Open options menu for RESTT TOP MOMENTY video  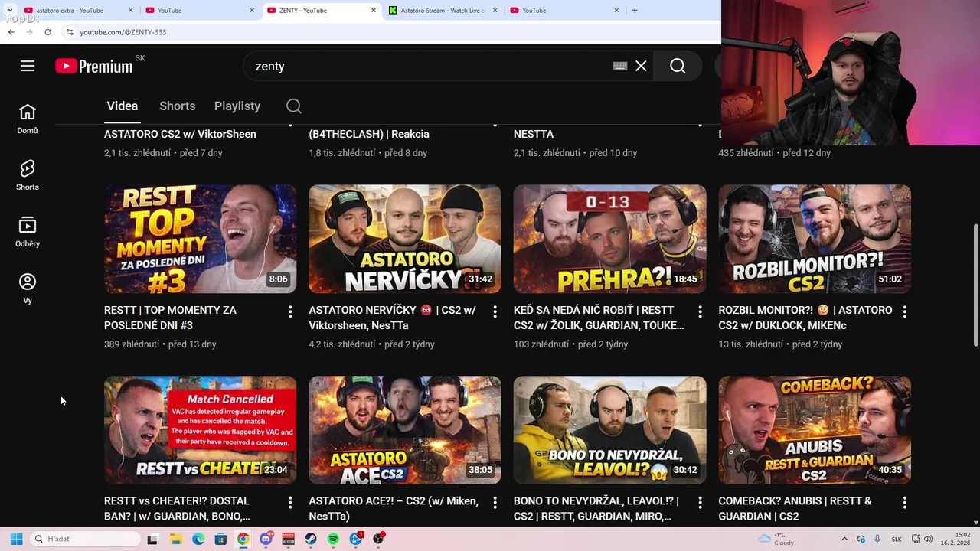point(290,311)
